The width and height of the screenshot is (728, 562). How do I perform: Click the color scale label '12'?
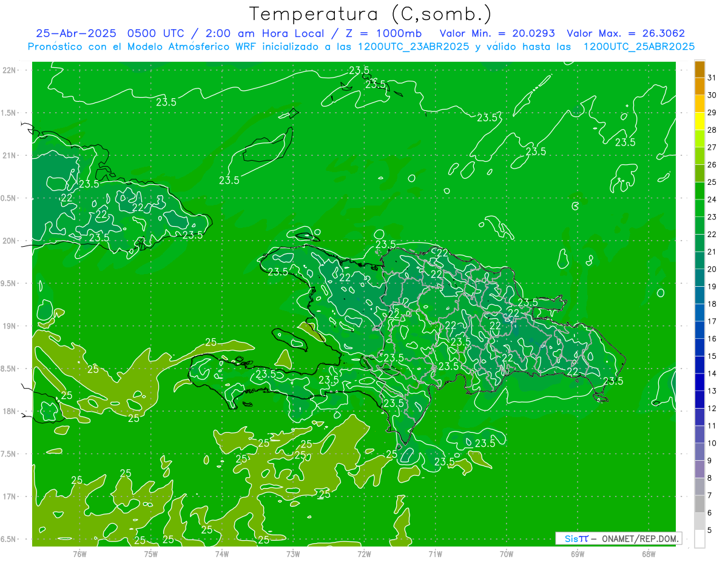(712, 408)
